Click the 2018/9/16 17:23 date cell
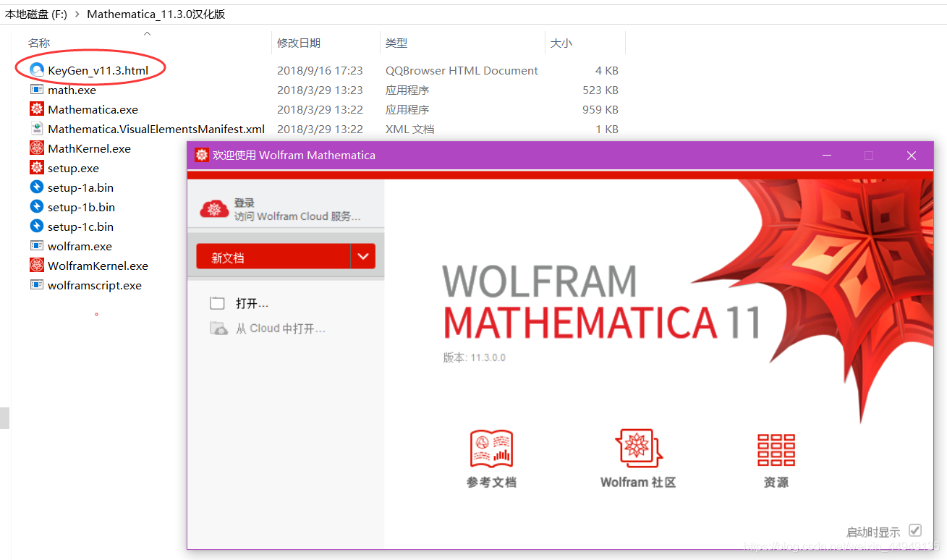This screenshot has width=947, height=560. pos(320,70)
